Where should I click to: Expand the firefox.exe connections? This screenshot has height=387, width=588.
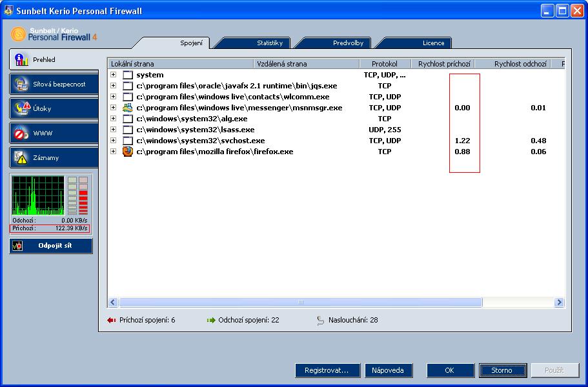113,152
